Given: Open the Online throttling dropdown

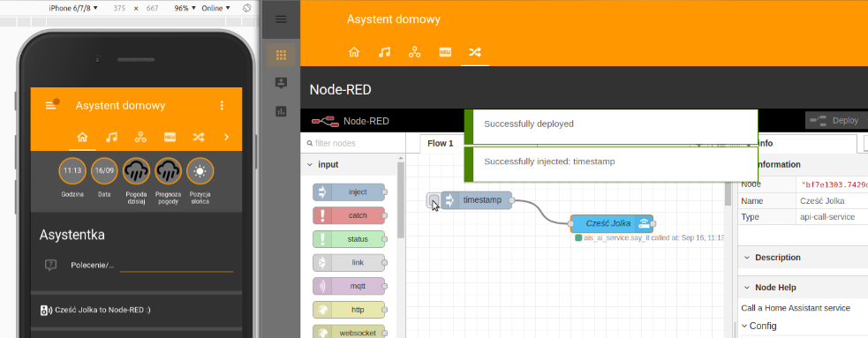Looking at the screenshot, I should [215, 8].
